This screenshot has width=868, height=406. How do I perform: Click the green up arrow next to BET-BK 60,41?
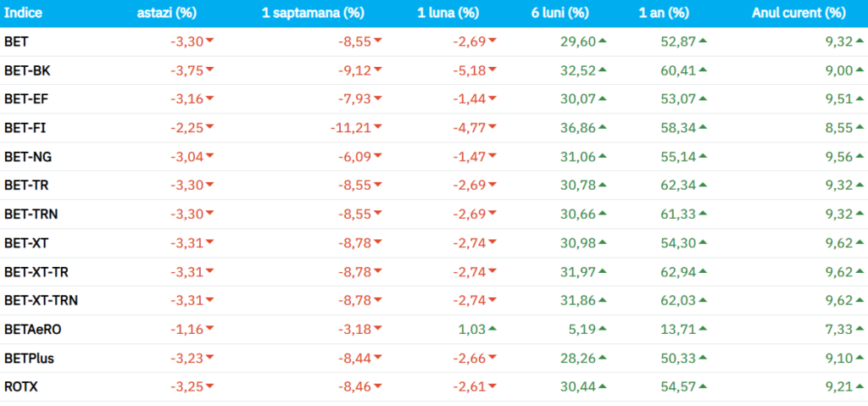[x=704, y=70]
